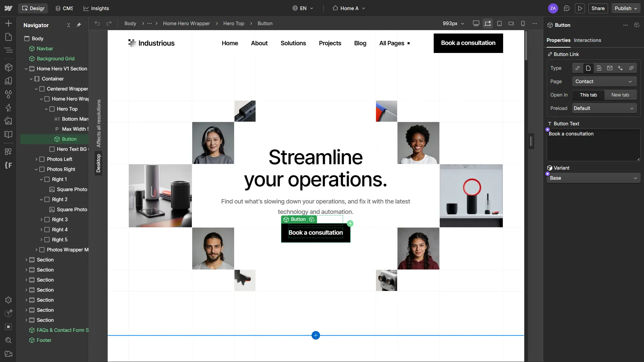Expand the Photos Left tree item
The image size is (644, 362).
36,159
